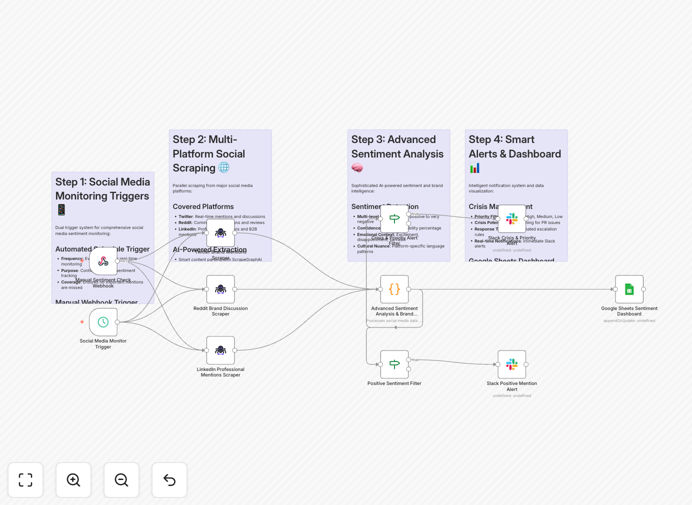Open the LinkedIn Professional Mentions Scraper node
The image size is (692, 505).
click(x=221, y=350)
